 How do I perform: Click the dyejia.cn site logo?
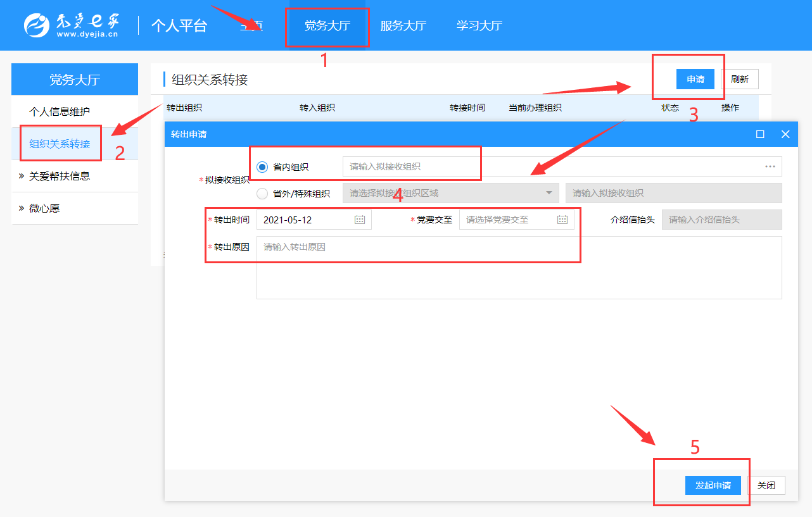[71, 25]
